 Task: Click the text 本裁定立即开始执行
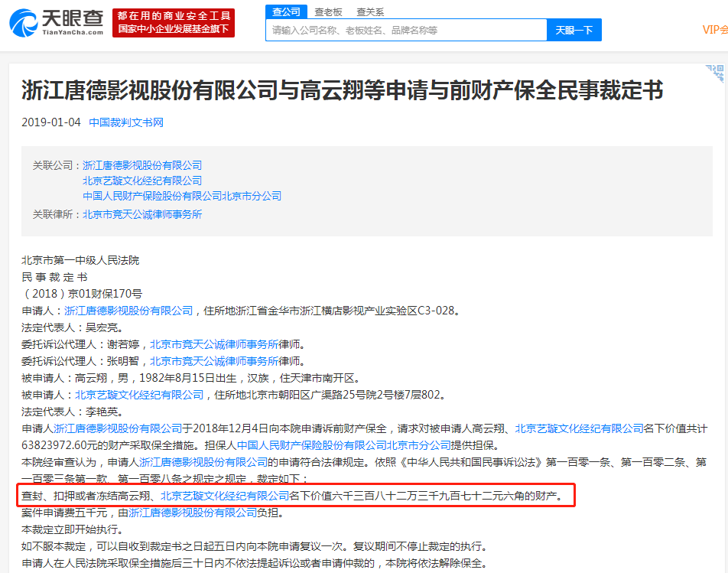[73, 529]
